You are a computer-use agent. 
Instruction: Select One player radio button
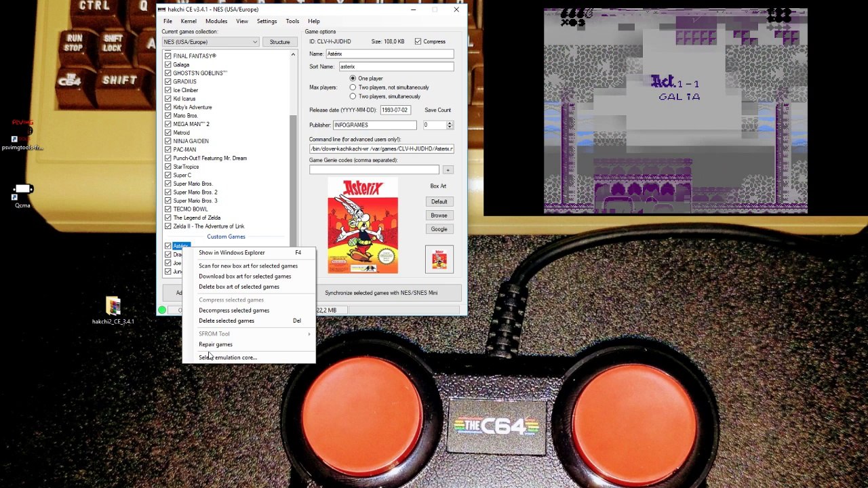coord(353,79)
